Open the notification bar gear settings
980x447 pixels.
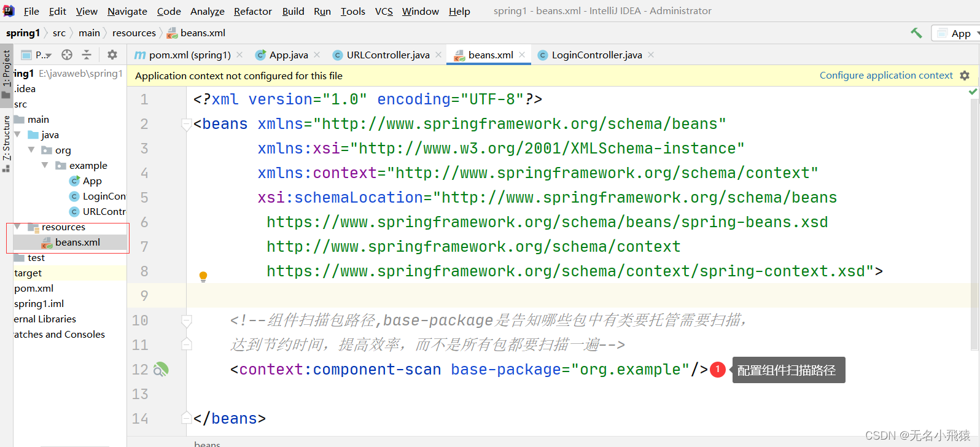point(965,75)
